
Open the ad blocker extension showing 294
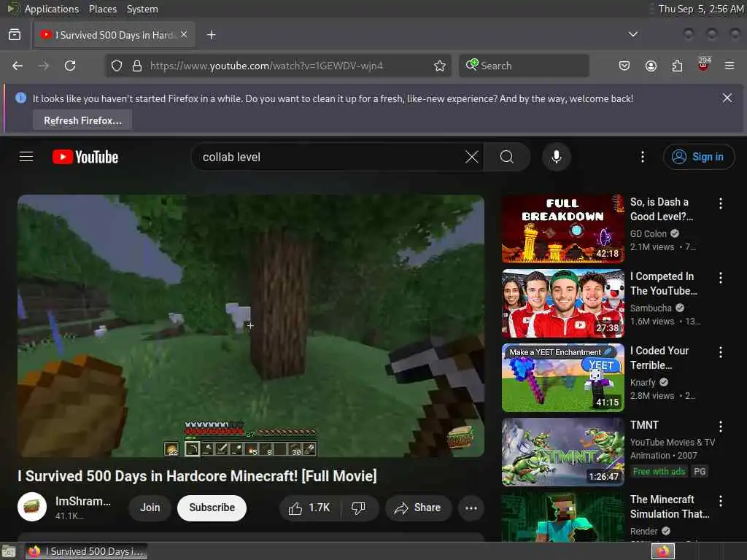703,65
